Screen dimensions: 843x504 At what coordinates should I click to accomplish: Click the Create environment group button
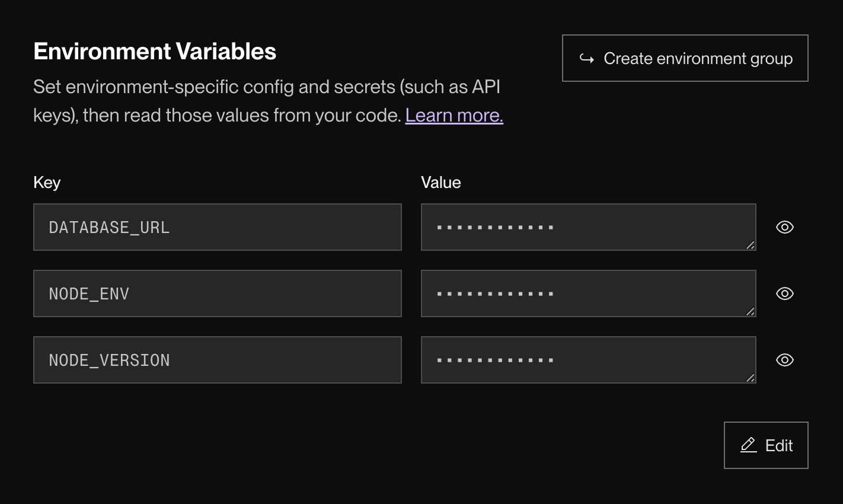(x=685, y=58)
